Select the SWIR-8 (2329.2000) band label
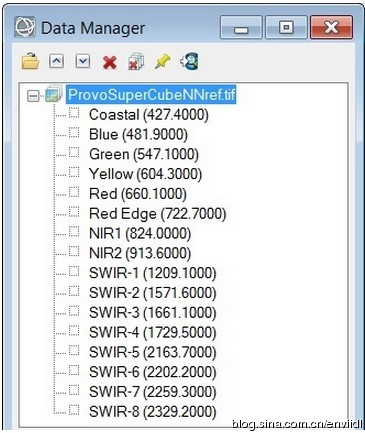 (x=153, y=412)
